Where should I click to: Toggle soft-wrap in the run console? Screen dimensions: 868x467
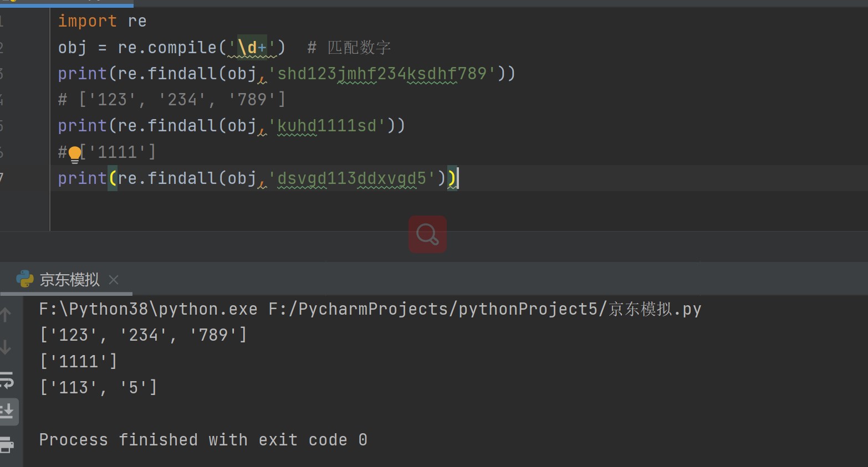click(x=7, y=380)
